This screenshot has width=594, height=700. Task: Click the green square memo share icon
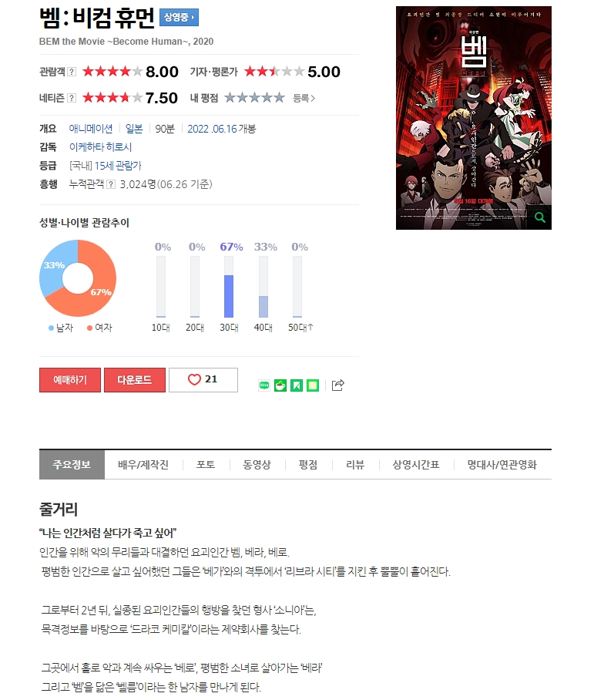[313, 385]
